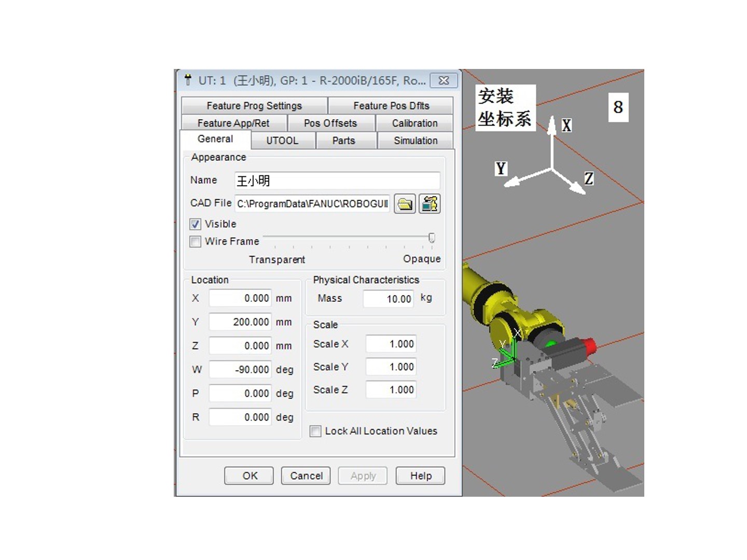Open the CAD library icon button
This screenshot has width=747, height=560.
coord(430,204)
